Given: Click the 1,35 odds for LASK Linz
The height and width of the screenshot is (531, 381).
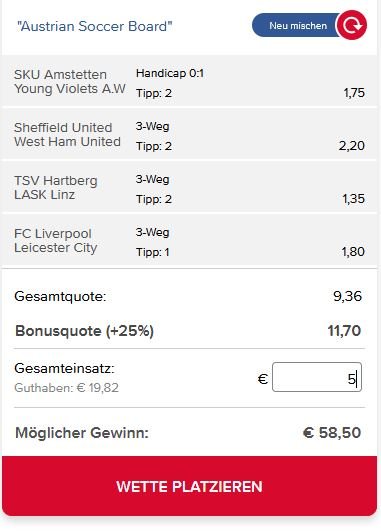Looking at the screenshot, I should [354, 198].
